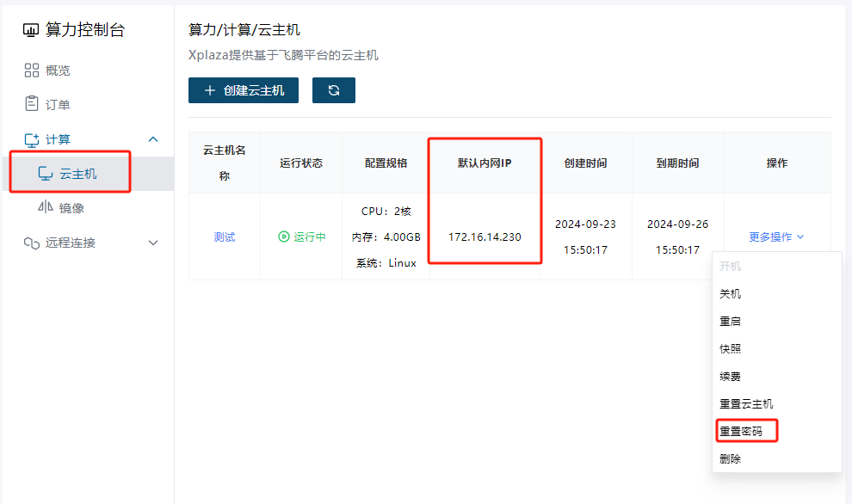The width and height of the screenshot is (852, 504).
Task: Click the 概览 grid icon in sidebar
Action: (x=32, y=71)
